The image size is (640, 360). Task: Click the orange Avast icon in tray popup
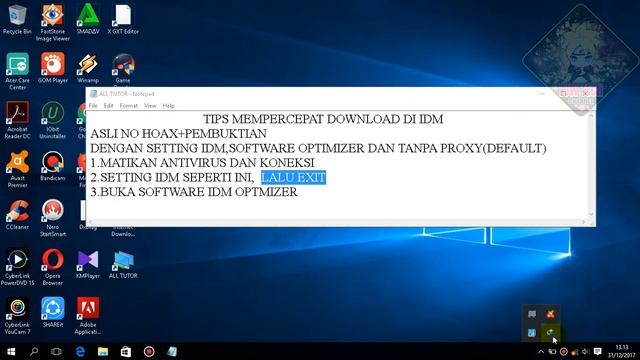551,314
